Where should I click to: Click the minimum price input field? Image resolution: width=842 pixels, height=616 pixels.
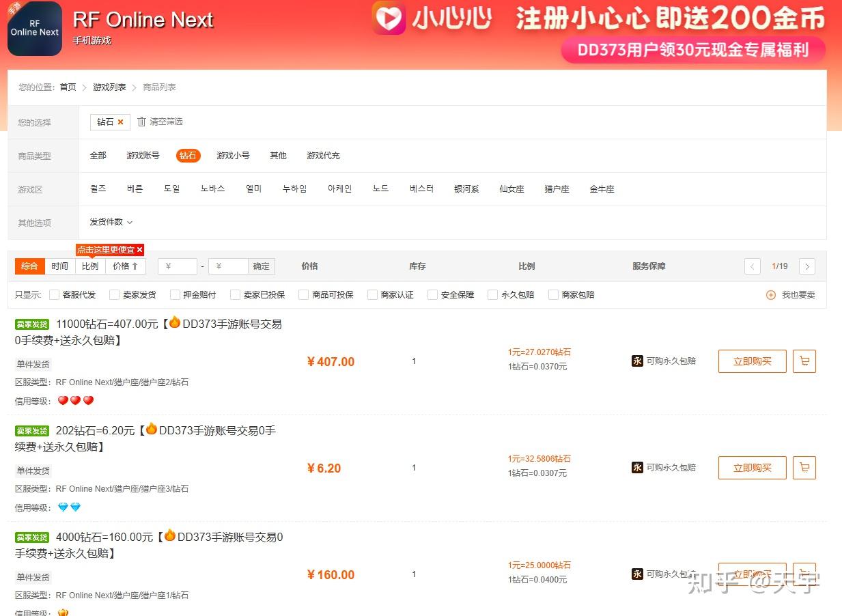(177, 266)
